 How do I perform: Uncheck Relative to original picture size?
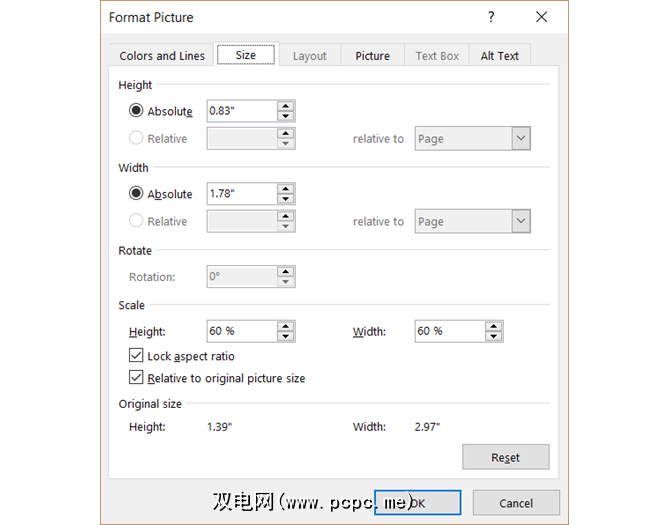click(136, 378)
